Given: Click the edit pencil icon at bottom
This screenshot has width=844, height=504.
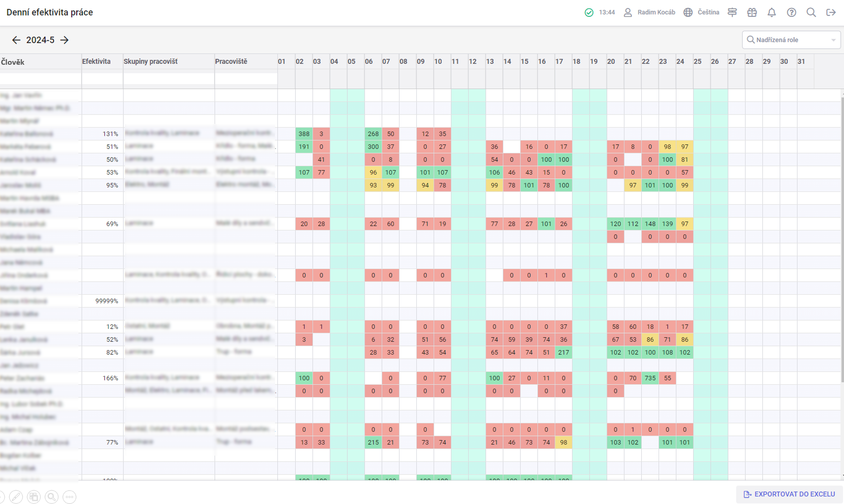Looking at the screenshot, I should pyautogui.click(x=16, y=496).
